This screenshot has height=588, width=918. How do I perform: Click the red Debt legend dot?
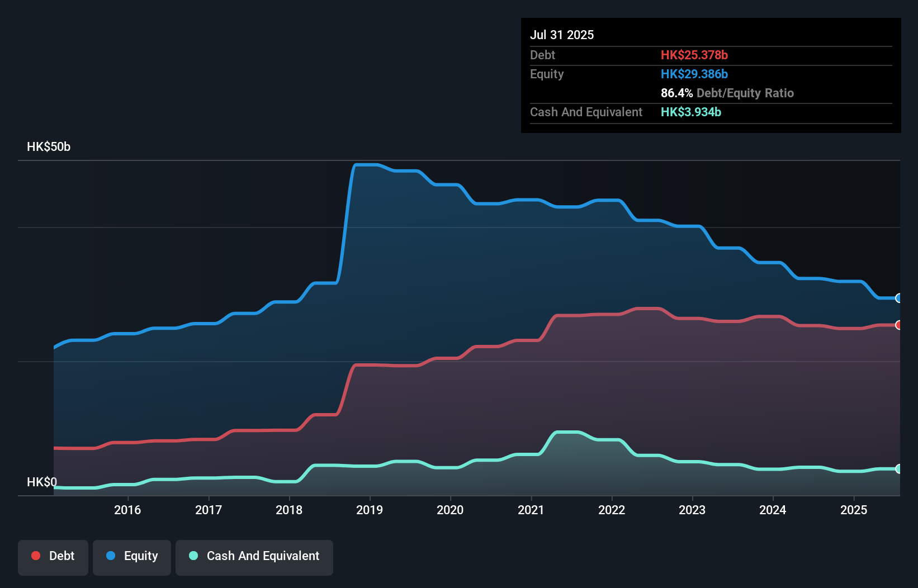(x=35, y=556)
